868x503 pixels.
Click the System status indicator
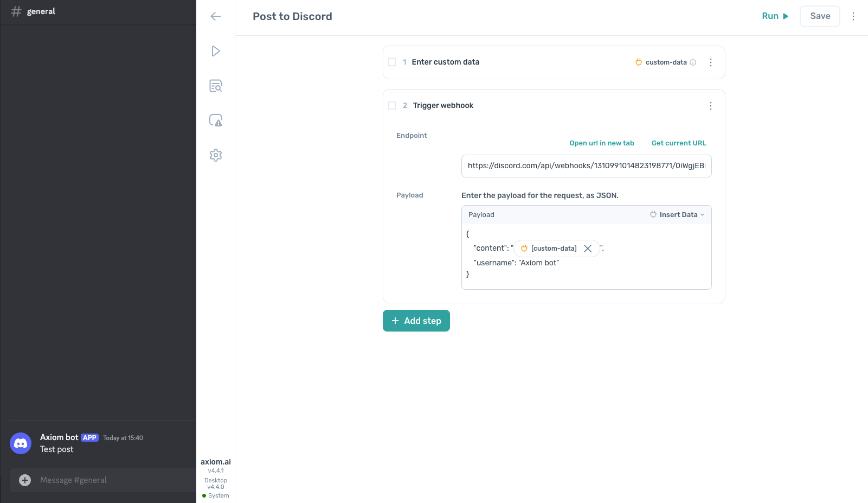point(216,495)
